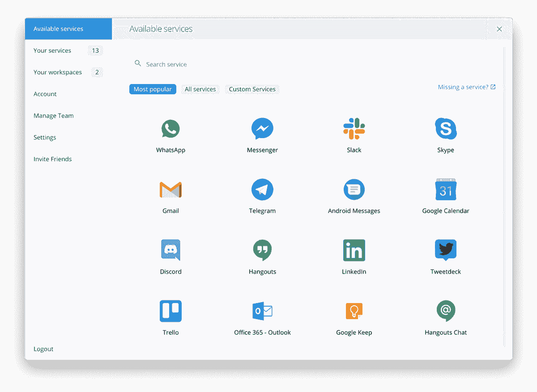
Task: Click Logout in the sidebar
Action: pos(43,349)
